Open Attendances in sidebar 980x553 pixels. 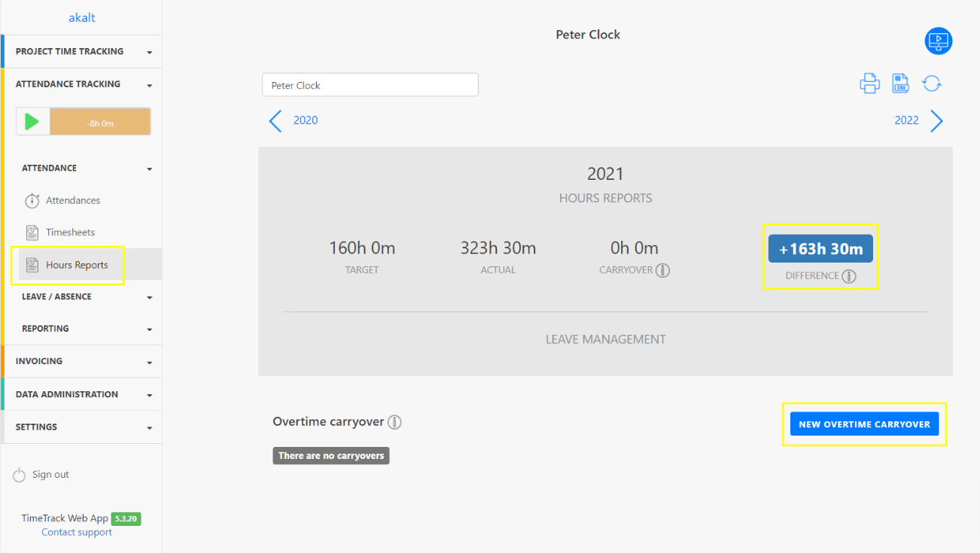(72, 201)
